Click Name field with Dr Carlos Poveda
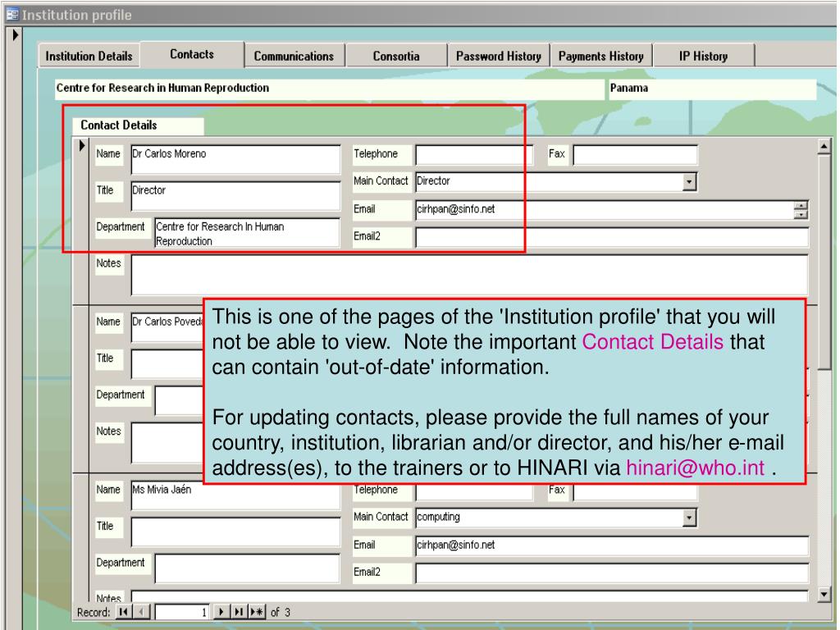 [167, 327]
